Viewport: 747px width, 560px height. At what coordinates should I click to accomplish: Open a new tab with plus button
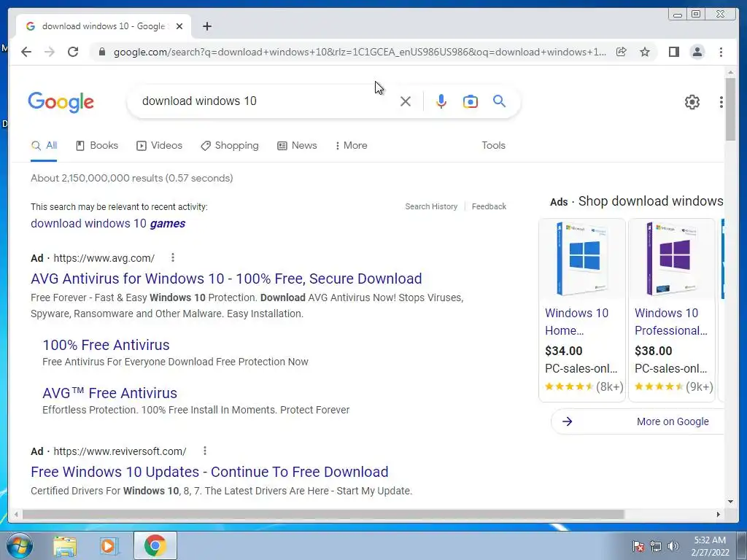click(x=206, y=26)
